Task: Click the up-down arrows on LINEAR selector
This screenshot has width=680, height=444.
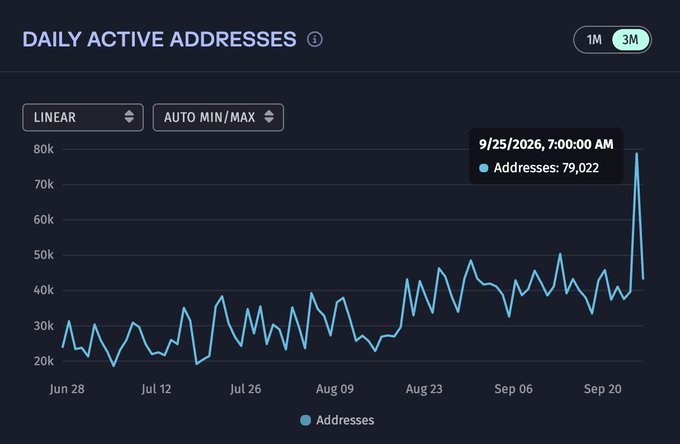Action: pyautogui.click(x=129, y=117)
